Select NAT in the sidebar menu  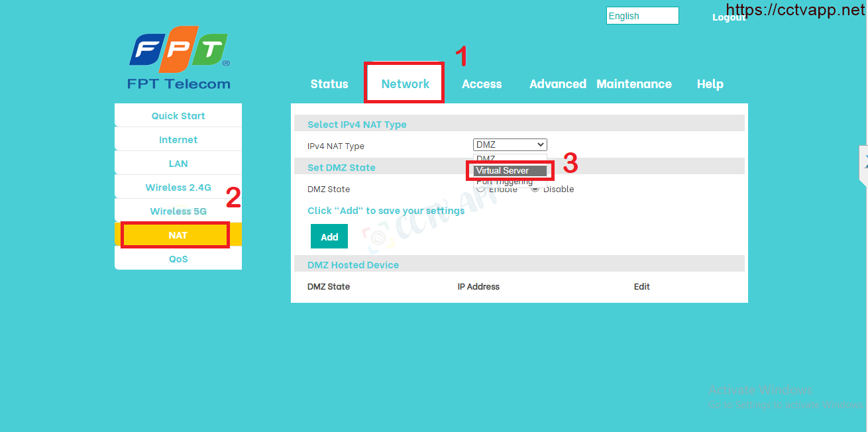point(178,235)
